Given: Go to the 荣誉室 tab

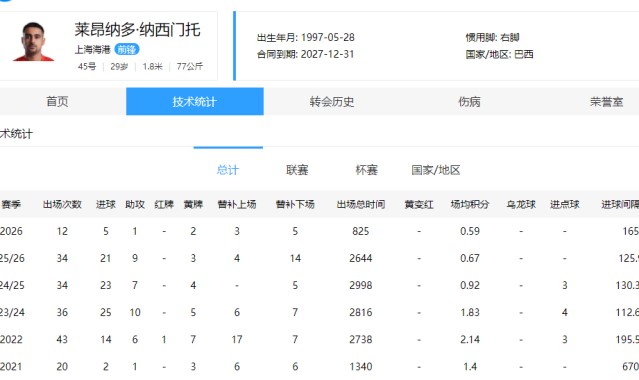Looking at the screenshot, I should [x=606, y=102].
